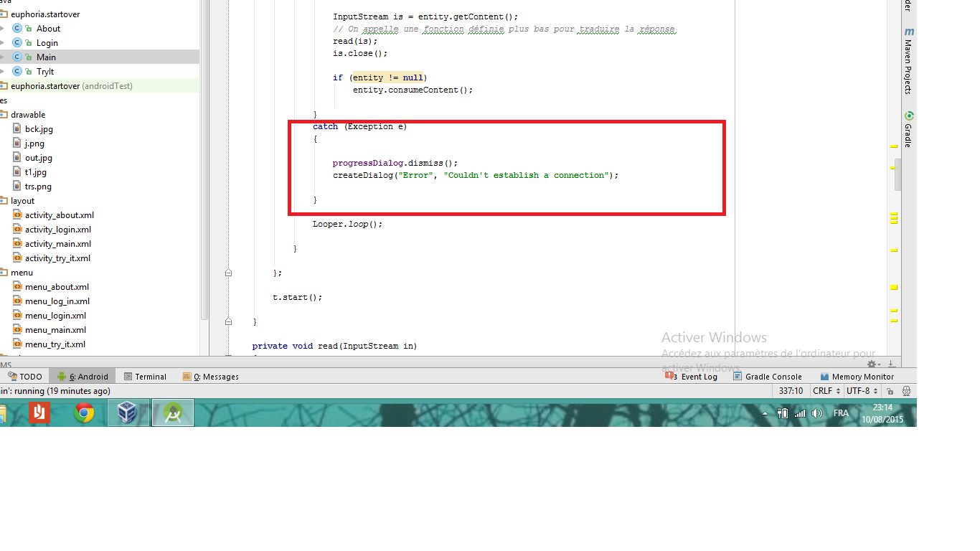Click the FRA language indicator
This screenshot has height=551, width=980.
point(841,413)
